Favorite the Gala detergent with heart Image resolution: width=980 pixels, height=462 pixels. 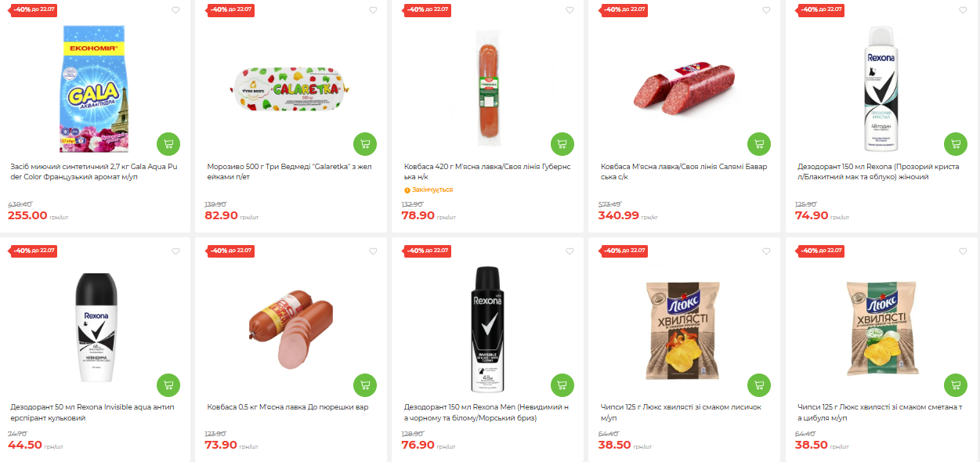[x=175, y=11]
